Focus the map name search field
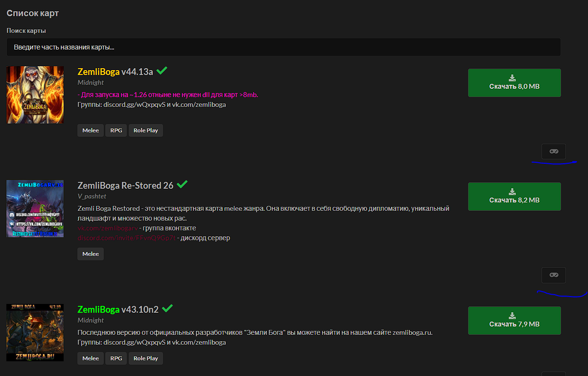This screenshot has height=376, width=588. (x=283, y=48)
